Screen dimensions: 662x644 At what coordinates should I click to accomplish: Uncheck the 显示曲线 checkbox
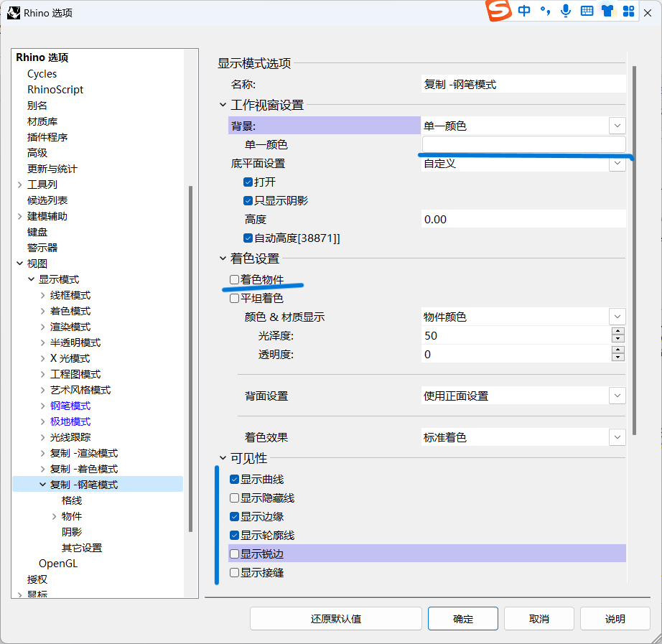click(x=234, y=480)
